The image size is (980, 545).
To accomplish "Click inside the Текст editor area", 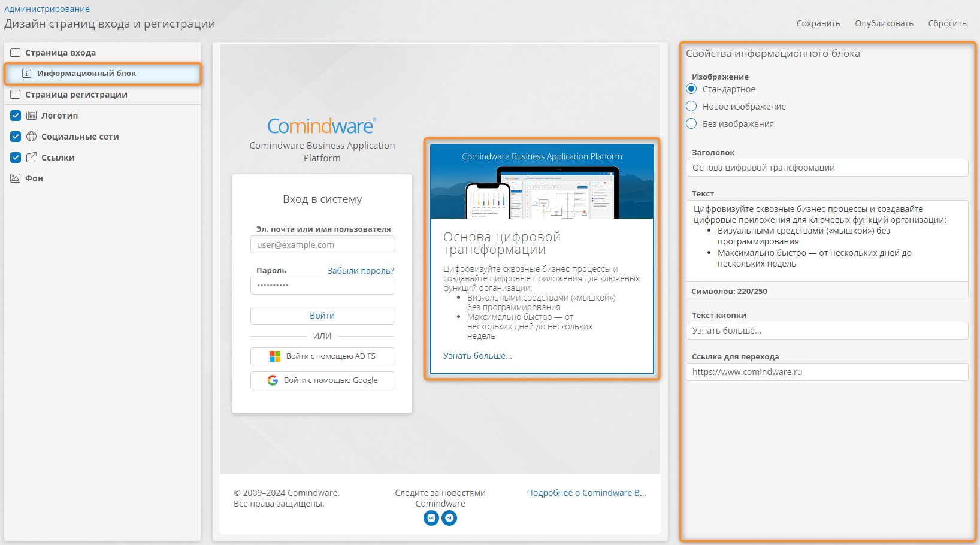I will (x=827, y=241).
